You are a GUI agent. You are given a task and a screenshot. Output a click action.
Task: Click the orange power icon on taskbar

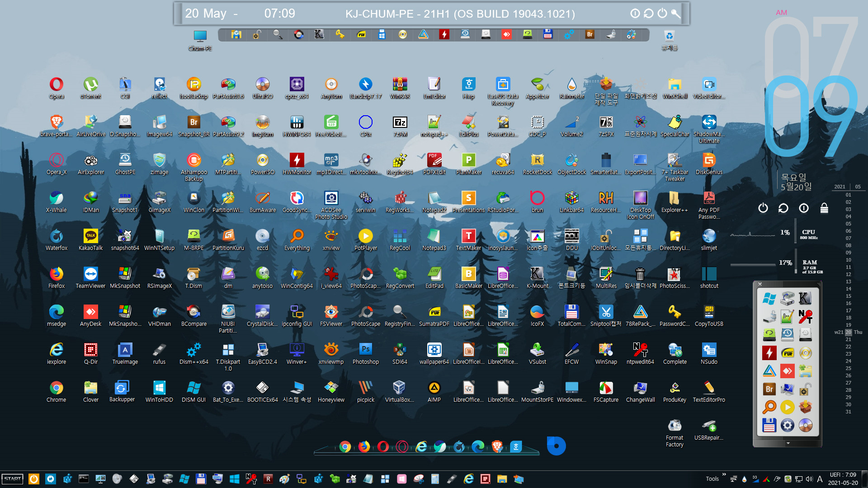tap(33, 479)
